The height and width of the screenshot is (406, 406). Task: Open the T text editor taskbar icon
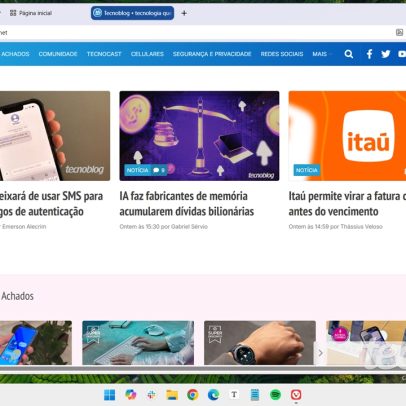(x=234, y=395)
